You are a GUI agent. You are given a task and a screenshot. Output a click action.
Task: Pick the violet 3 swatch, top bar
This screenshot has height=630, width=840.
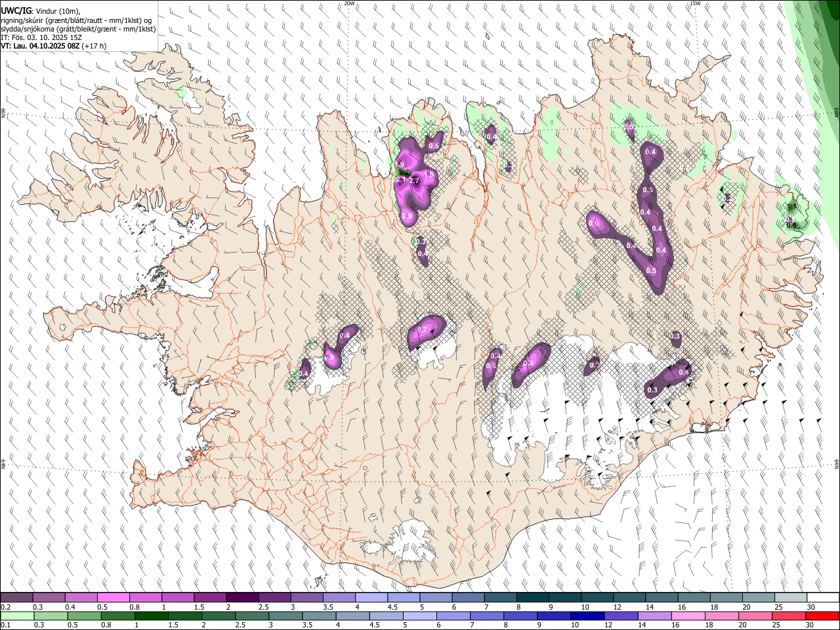click(306, 598)
